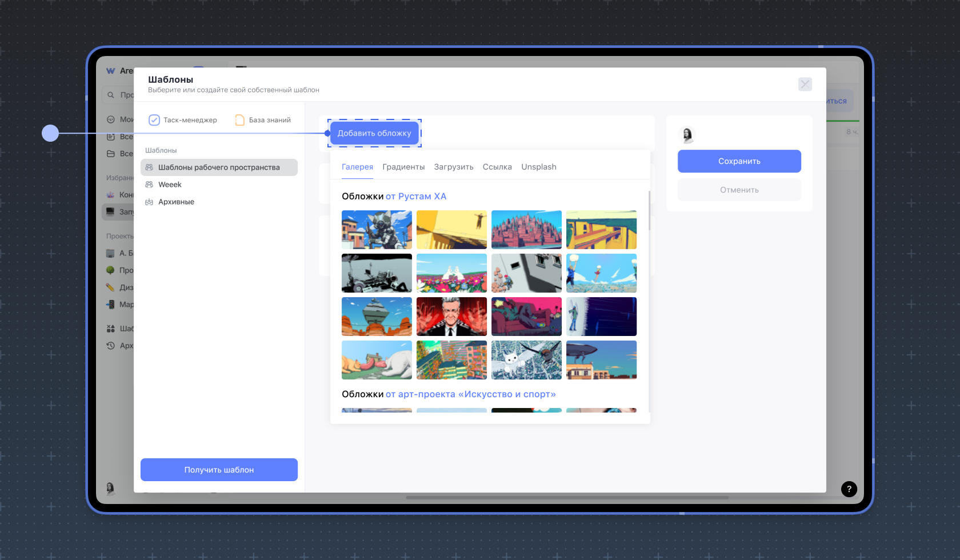Select Workspace templates in the list
This screenshot has height=560, width=960.
(x=219, y=167)
